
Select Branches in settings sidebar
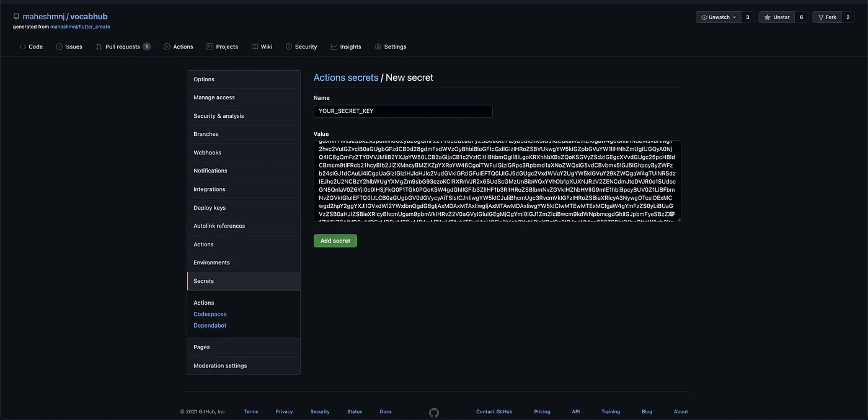pos(244,134)
